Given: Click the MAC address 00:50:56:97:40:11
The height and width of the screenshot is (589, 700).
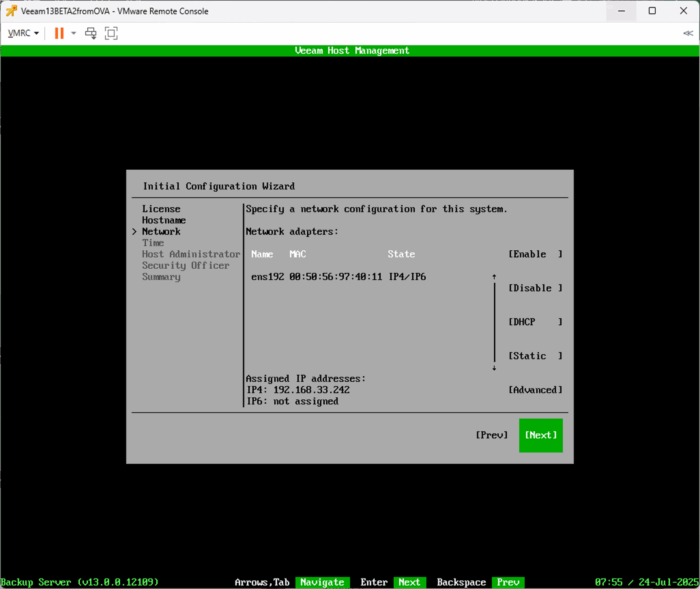Looking at the screenshot, I should (336, 277).
